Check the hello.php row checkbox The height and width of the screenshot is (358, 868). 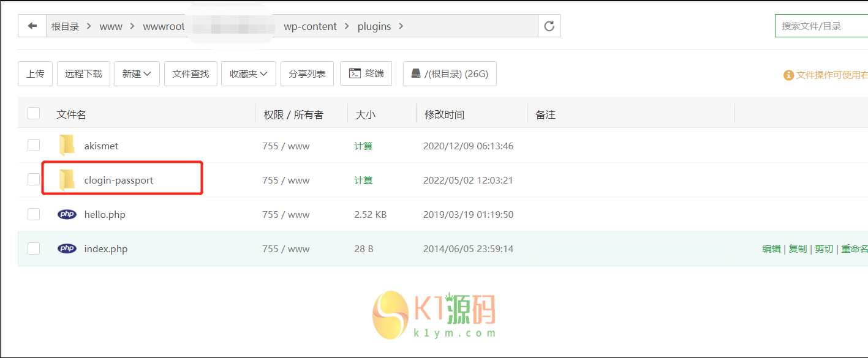pos(34,214)
